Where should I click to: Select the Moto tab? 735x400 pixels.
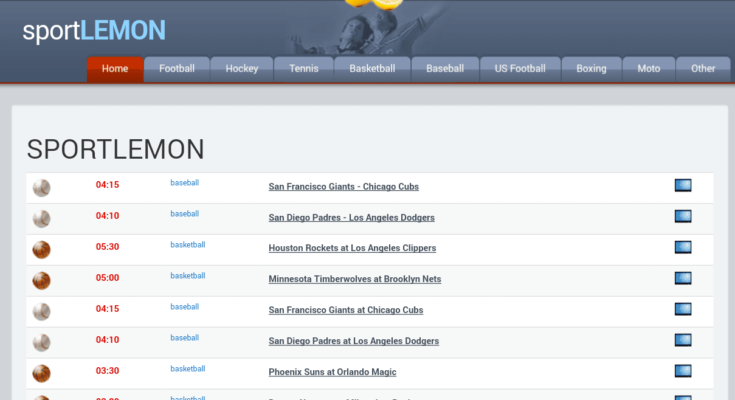coord(649,69)
